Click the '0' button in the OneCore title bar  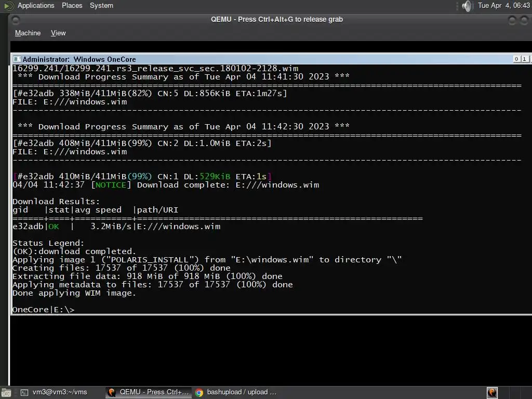516,59
